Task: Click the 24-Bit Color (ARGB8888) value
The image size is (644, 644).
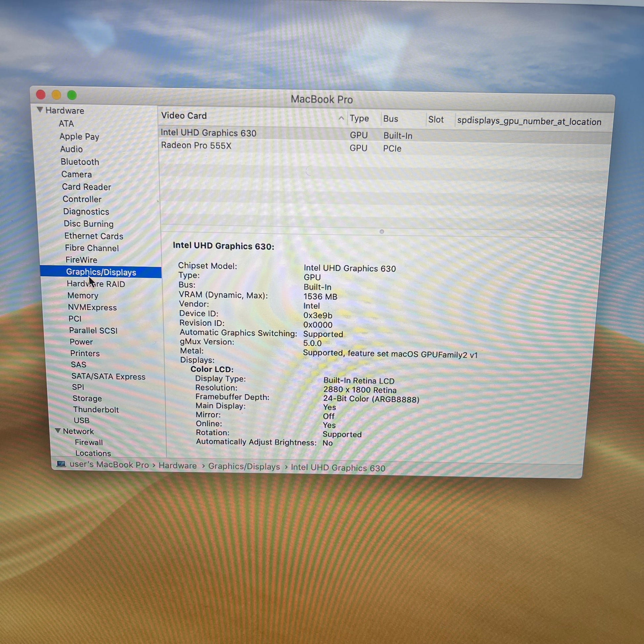Action: pos(371,399)
